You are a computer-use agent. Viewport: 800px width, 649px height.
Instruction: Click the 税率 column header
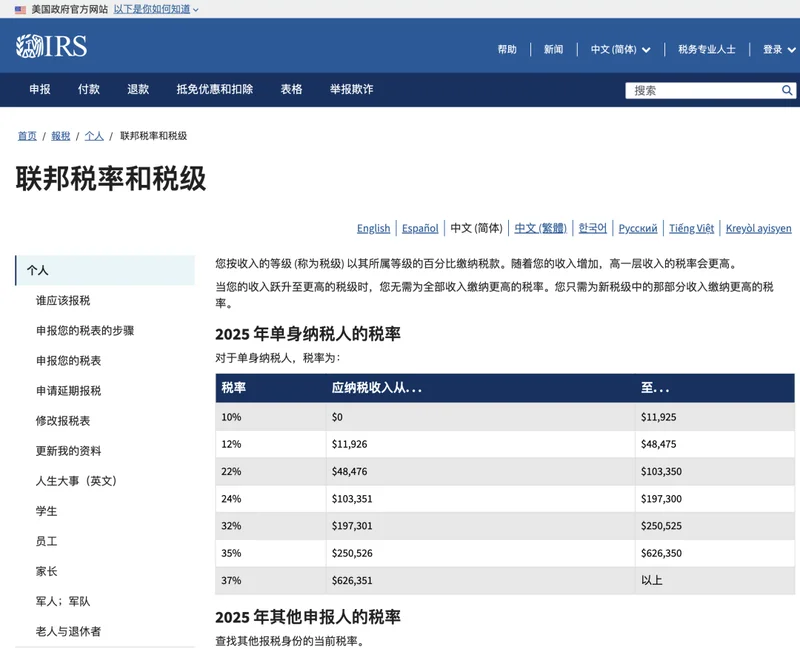(x=270, y=388)
